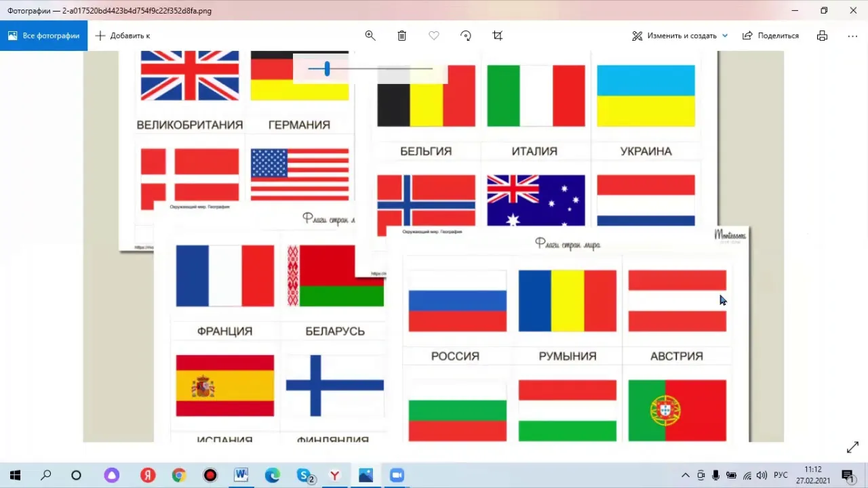The height and width of the screenshot is (488, 868).
Task: Open Google Chrome from taskbar
Action: (x=179, y=476)
